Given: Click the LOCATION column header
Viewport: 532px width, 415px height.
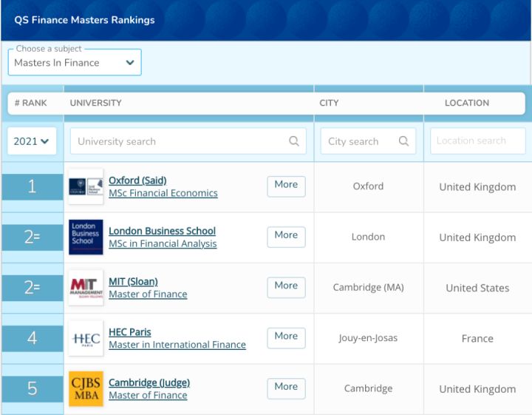Looking at the screenshot, I should 467,103.
